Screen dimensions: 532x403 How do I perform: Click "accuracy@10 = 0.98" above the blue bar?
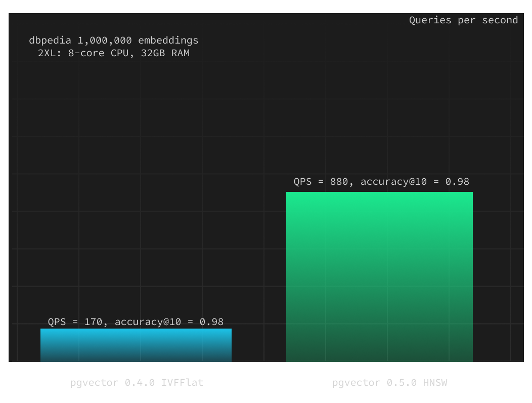tap(169, 321)
